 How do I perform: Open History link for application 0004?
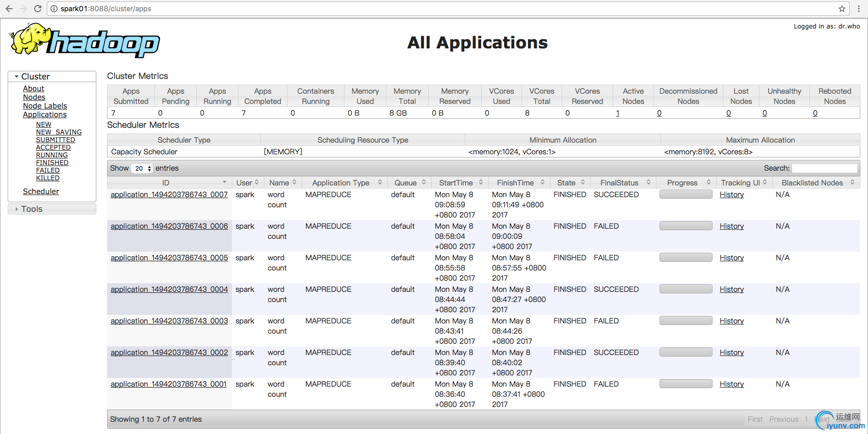731,289
